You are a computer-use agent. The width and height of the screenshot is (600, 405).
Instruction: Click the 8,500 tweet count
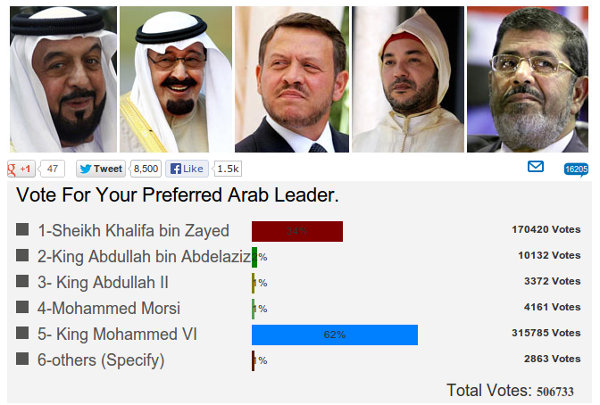[146, 169]
